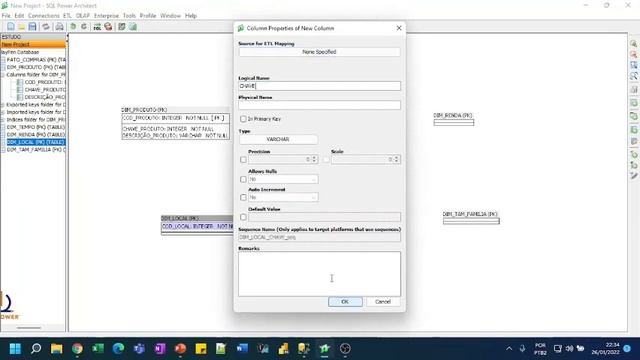Click the Forward Engineer SQL icon

point(97,27)
